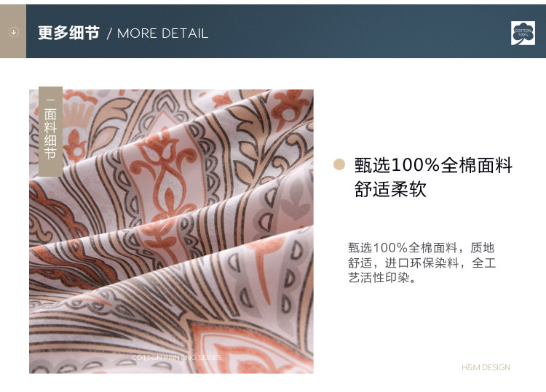Click the COTTON PRINTING SERIES caption

[x=176, y=357]
